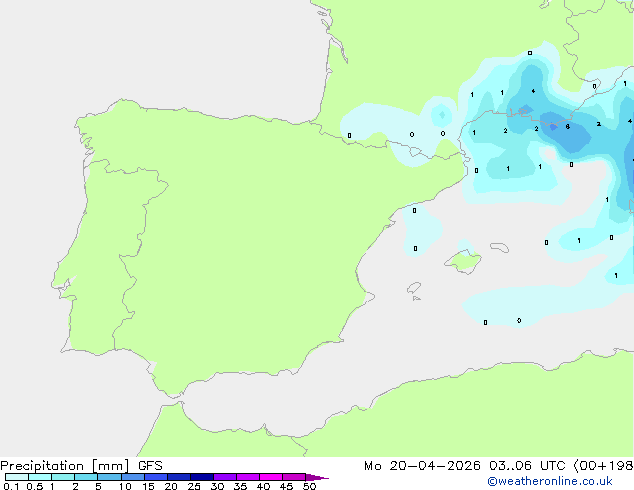Click the "Precipitation [mm]" title text
The image size is (634, 490).
[65, 466]
